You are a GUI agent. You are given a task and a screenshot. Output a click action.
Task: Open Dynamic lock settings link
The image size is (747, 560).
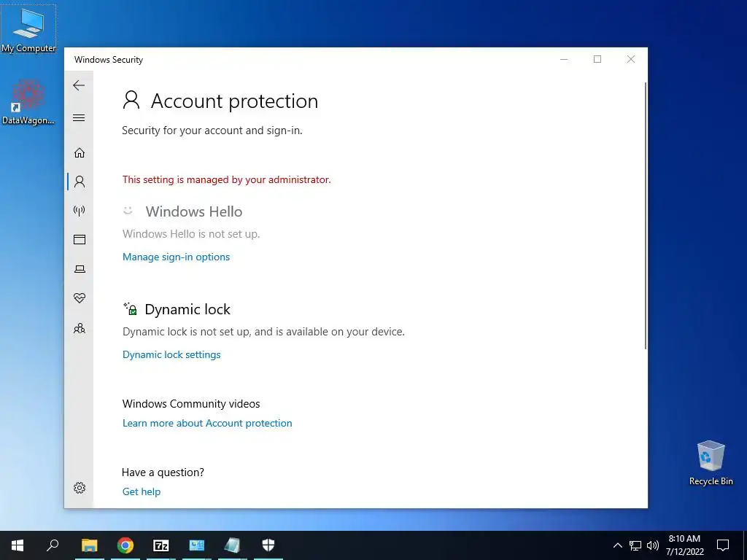coord(171,354)
